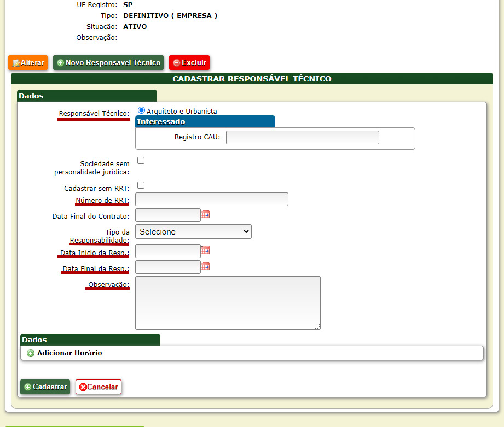Click Data Final da Resp. date field
504x427 pixels.
[x=167, y=267]
